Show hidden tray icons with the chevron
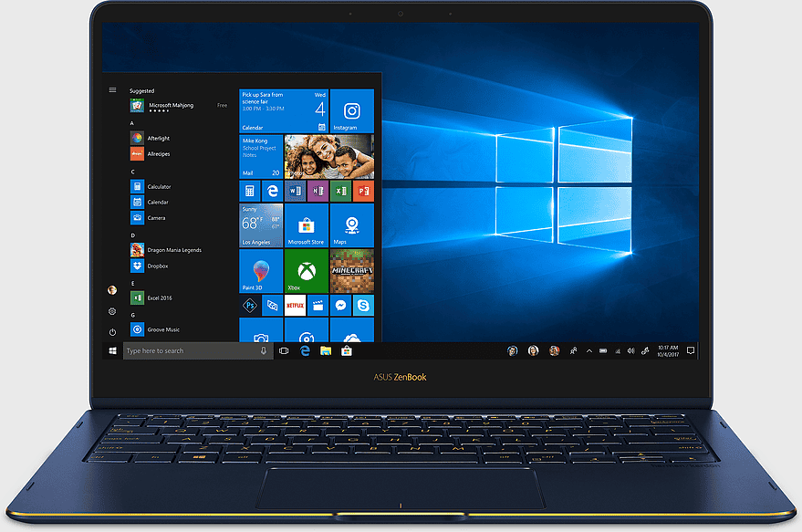 coord(589,351)
